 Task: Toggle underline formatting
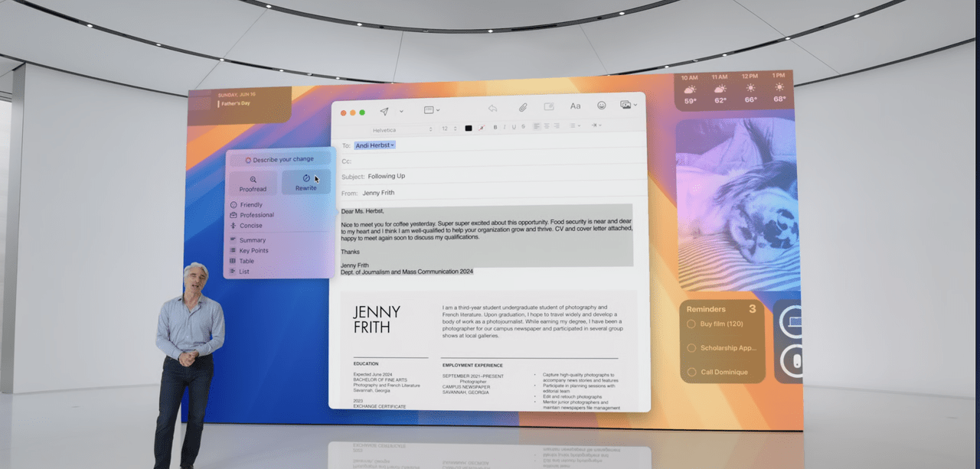(x=514, y=127)
